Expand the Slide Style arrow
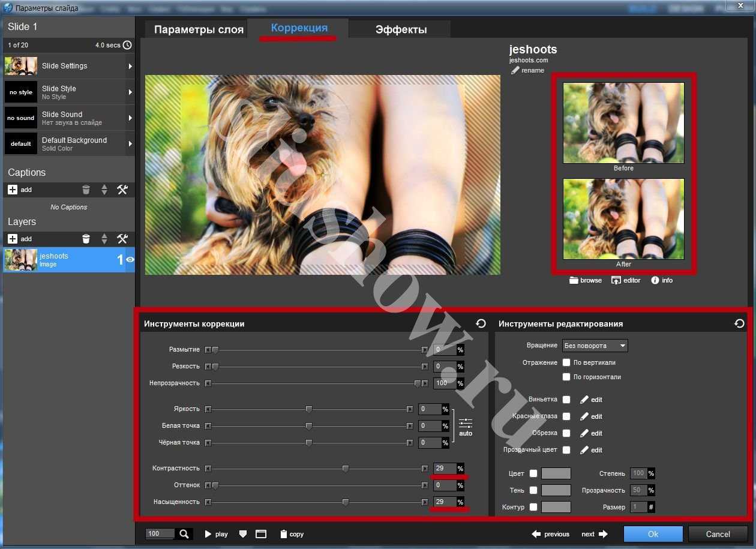 [130, 92]
